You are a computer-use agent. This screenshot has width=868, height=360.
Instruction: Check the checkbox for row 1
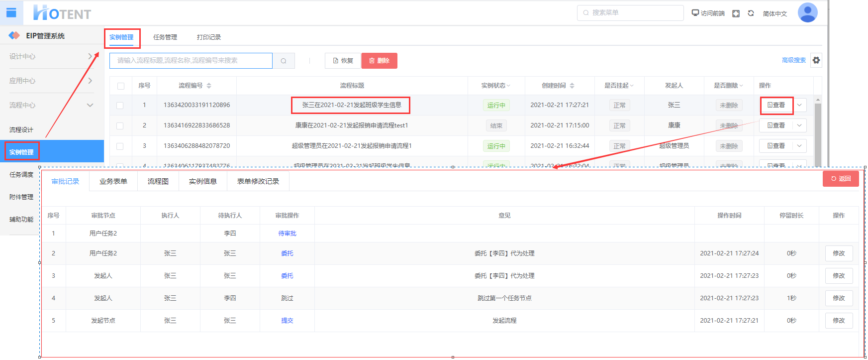tap(120, 106)
